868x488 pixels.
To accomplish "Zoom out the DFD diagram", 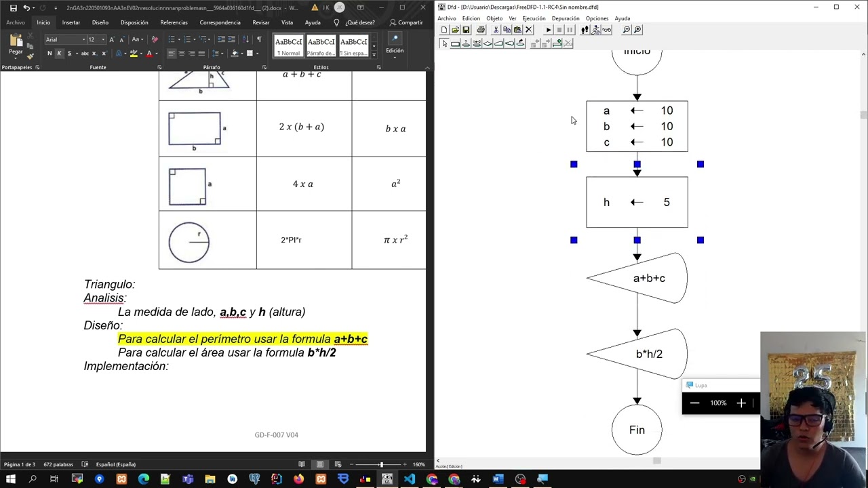I will 626,30.
